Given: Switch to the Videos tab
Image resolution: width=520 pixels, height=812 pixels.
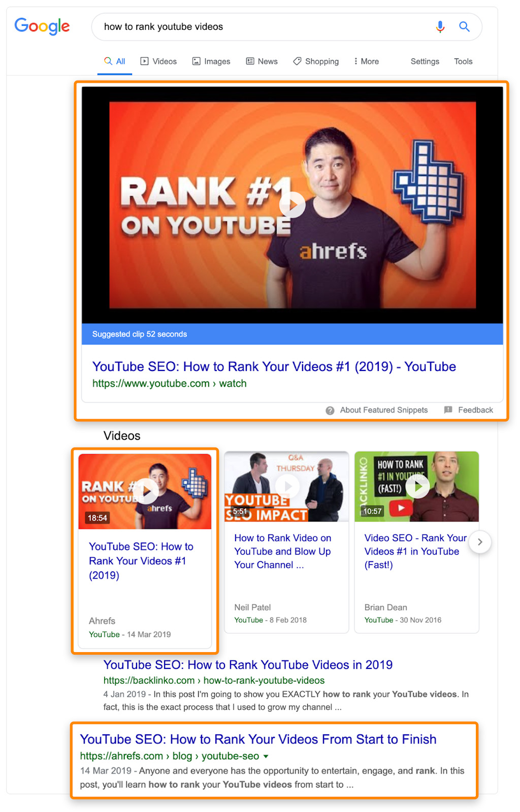Looking at the screenshot, I should coord(159,61).
